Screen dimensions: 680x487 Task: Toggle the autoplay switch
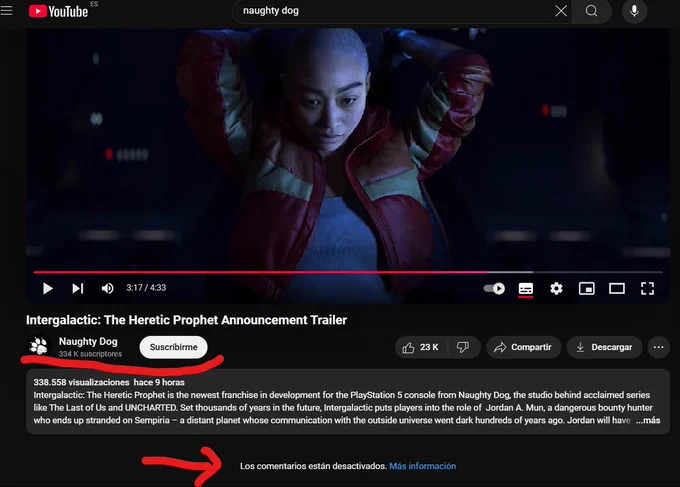pos(494,288)
